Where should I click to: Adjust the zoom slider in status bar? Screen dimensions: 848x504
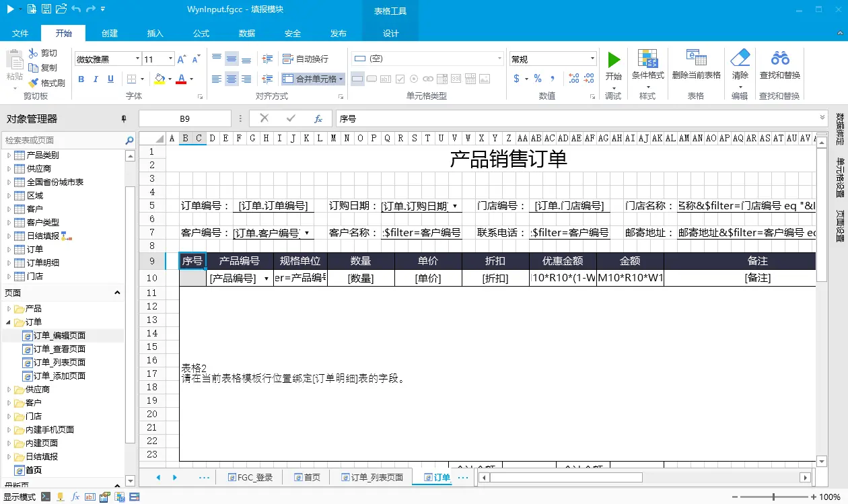point(773,497)
